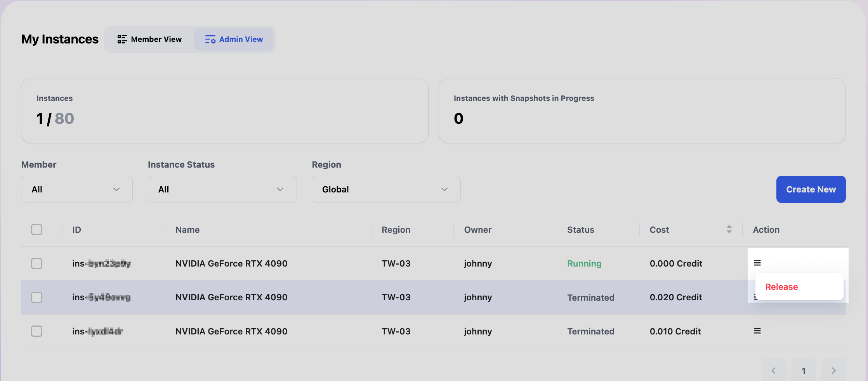Click the Running status label
This screenshot has width=868, height=381.
(x=584, y=263)
